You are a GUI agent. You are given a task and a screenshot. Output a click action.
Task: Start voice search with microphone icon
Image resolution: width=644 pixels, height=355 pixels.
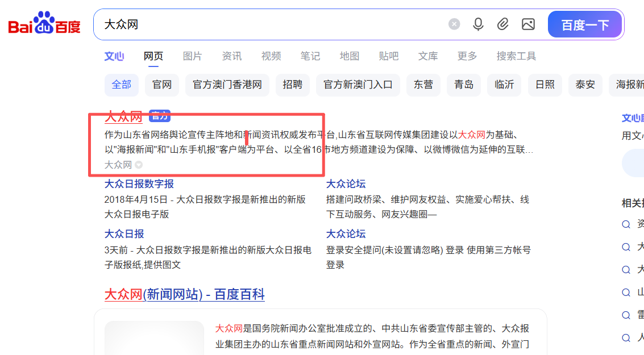point(478,24)
